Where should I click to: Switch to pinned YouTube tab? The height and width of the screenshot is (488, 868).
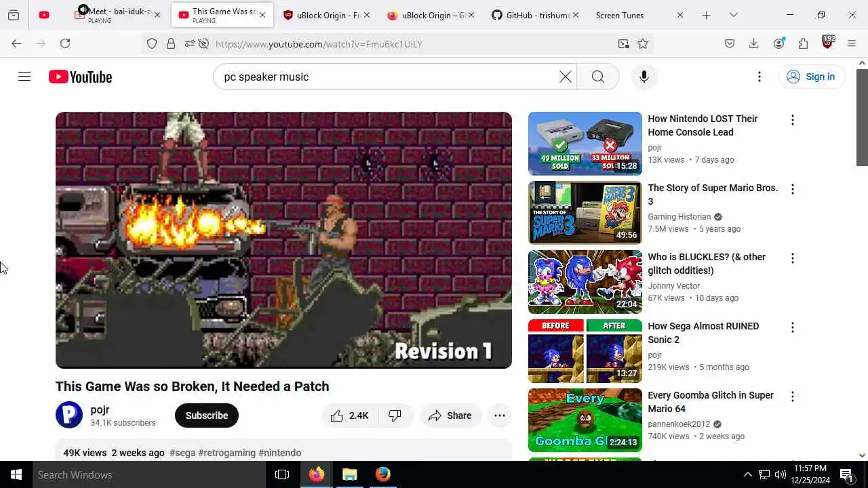pos(44,15)
